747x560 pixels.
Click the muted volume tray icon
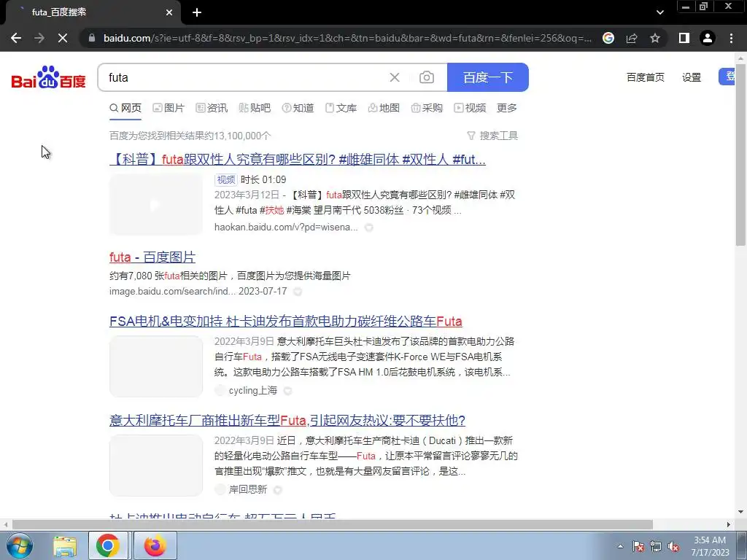pyautogui.click(x=673, y=546)
